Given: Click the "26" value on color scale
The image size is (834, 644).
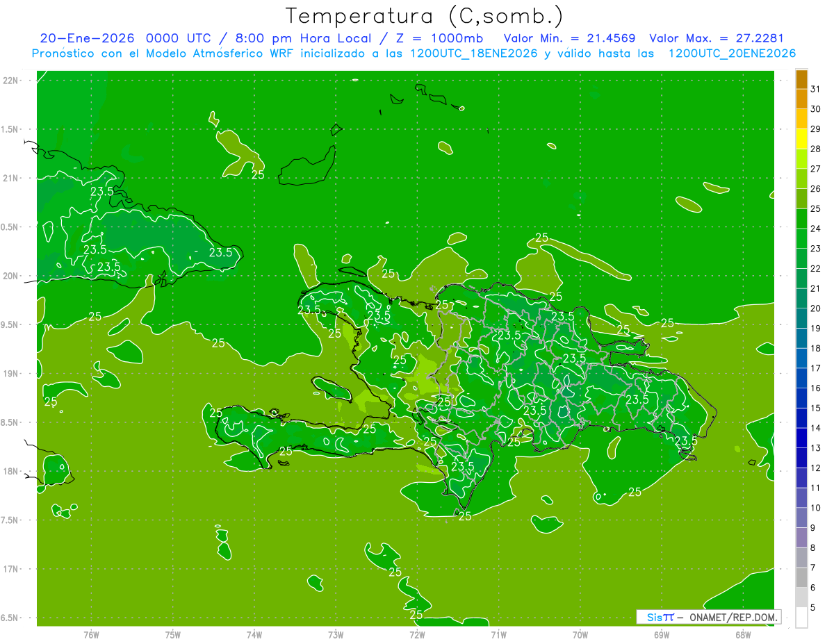Looking at the screenshot, I should click(x=816, y=188).
